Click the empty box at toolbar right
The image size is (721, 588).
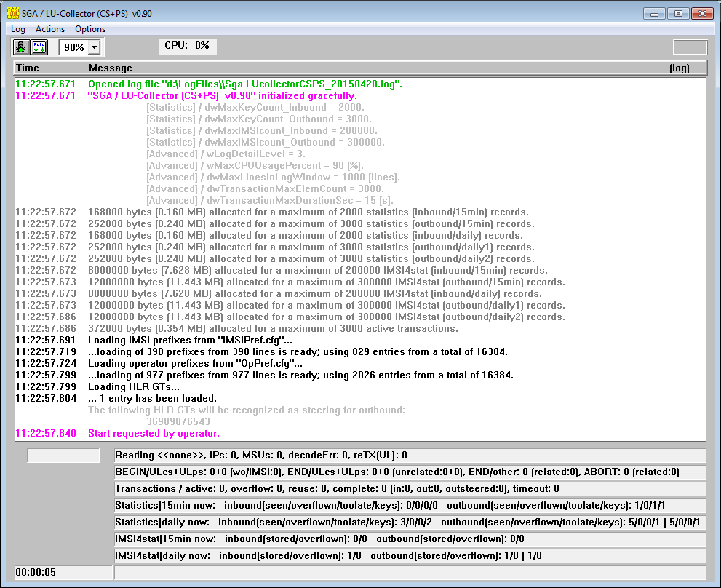[690, 47]
